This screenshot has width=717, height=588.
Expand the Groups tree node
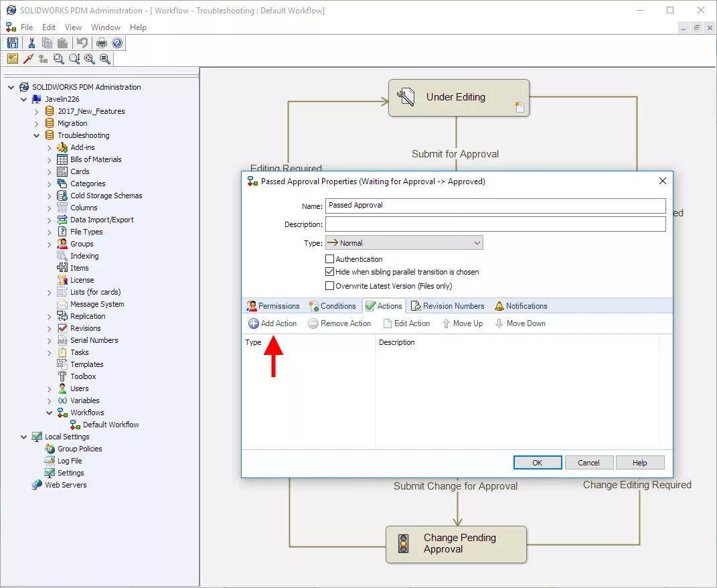50,244
